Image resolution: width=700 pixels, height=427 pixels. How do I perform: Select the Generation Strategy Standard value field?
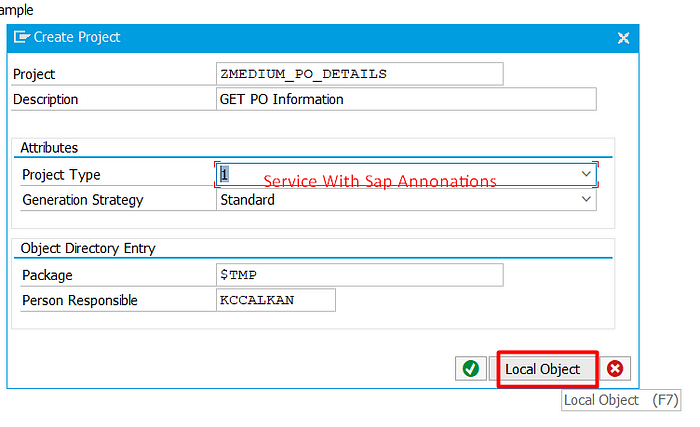[406, 200]
